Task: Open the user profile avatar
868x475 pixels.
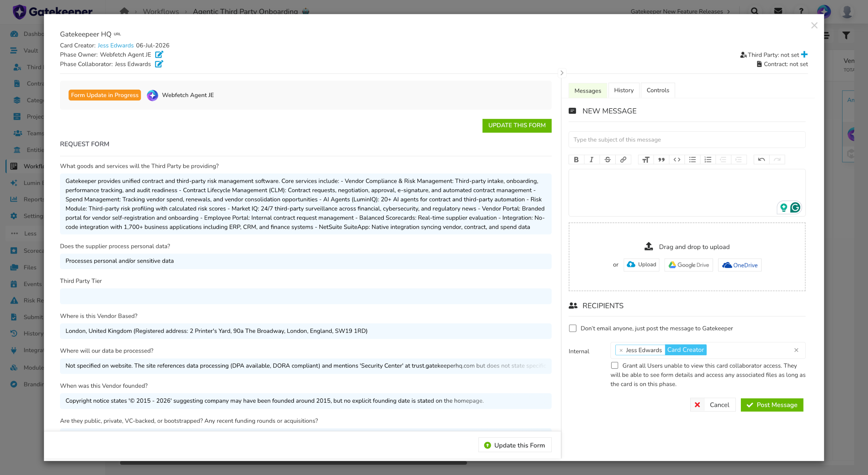Action: (x=847, y=11)
